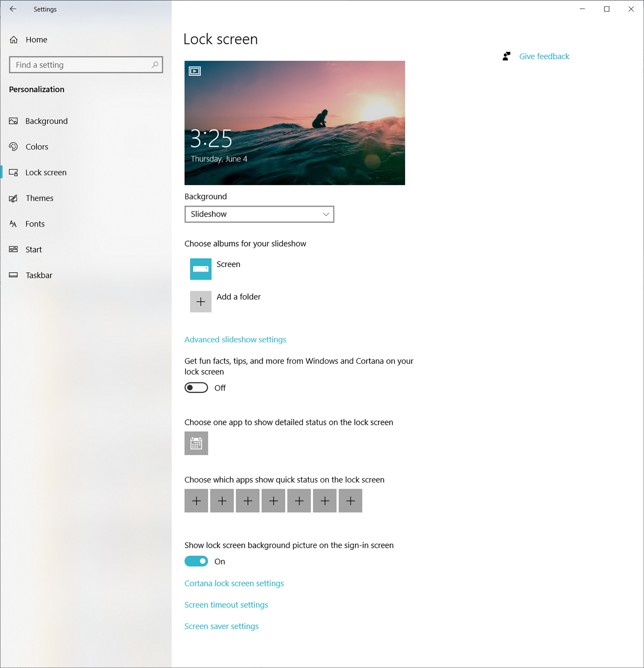Click the first quick status plus tile
This screenshot has width=644, height=668.
196,501
